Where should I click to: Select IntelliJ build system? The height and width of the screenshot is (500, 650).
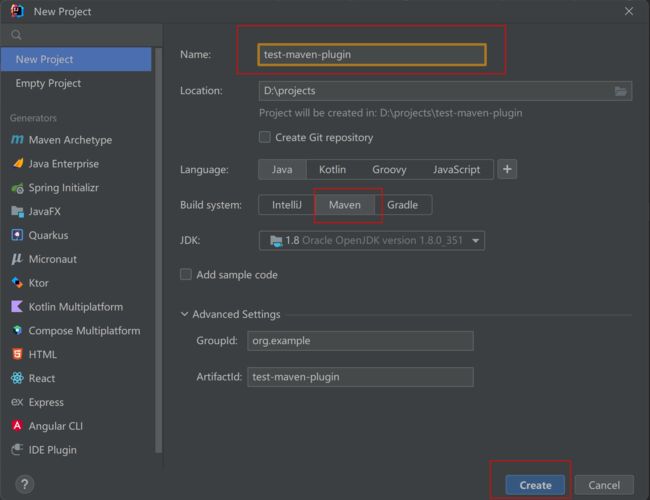tap(287, 205)
